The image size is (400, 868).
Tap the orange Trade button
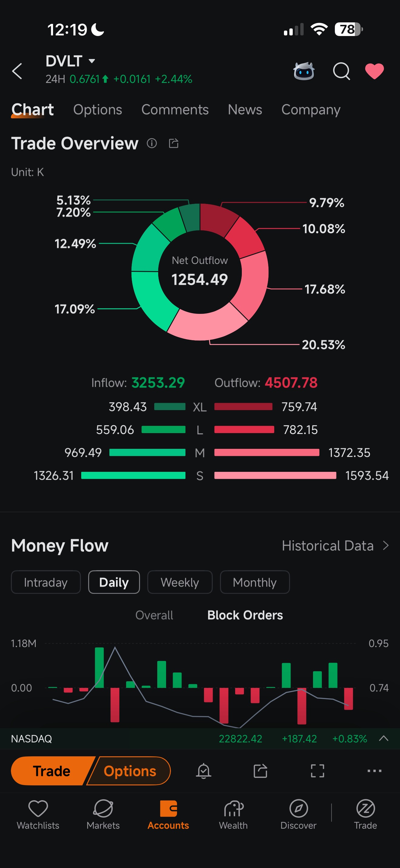pos(52,771)
